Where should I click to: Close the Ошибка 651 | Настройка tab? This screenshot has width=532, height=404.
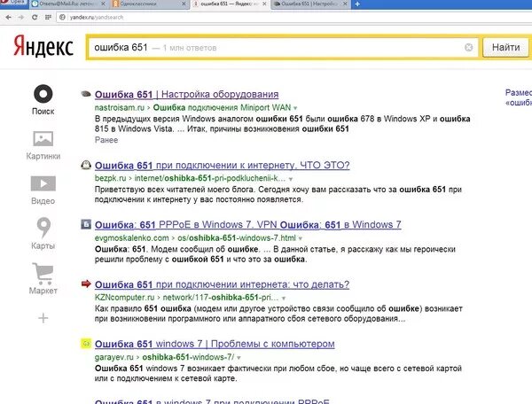pyautogui.click(x=345, y=4)
